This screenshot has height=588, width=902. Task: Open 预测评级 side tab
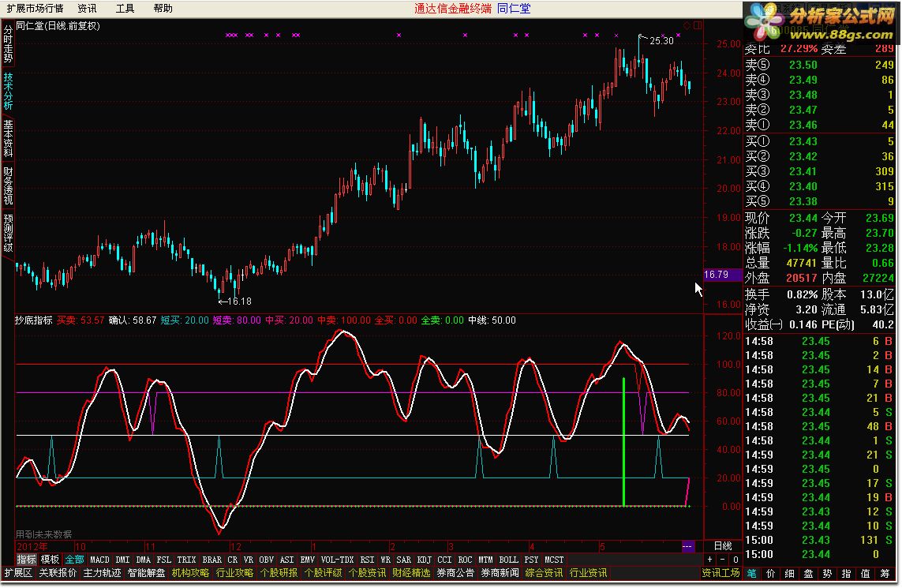click(x=8, y=233)
